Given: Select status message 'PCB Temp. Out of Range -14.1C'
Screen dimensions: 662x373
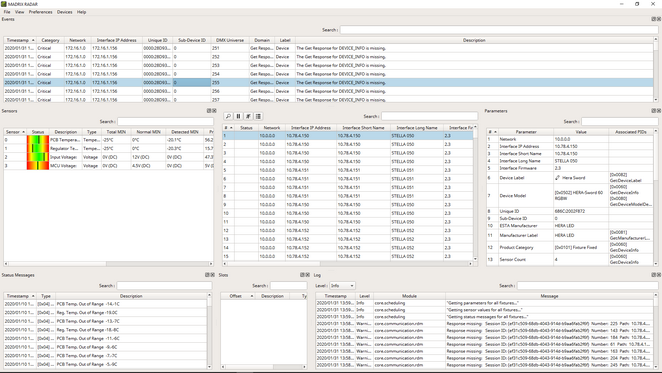Looking at the screenshot, I should [x=106, y=304].
